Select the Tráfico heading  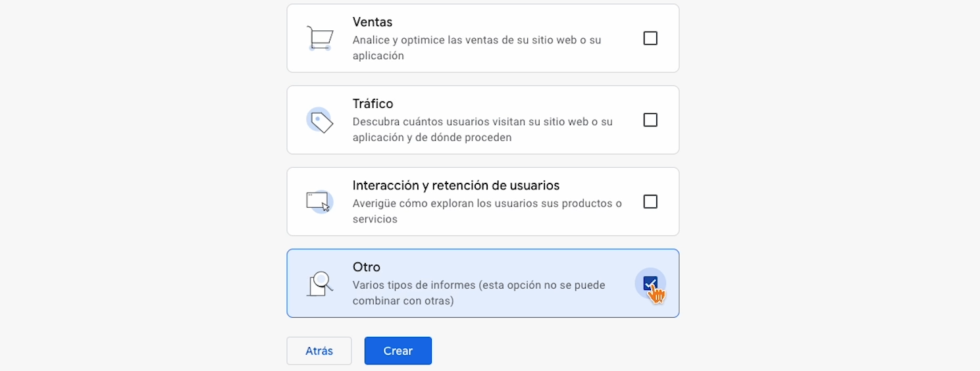[373, 104]
